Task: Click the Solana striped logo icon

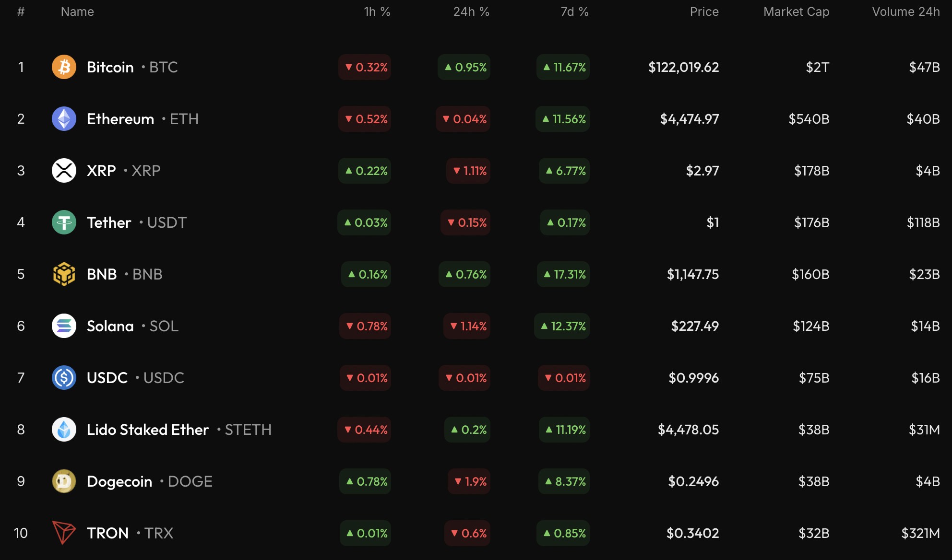Action: pos(64,326)
